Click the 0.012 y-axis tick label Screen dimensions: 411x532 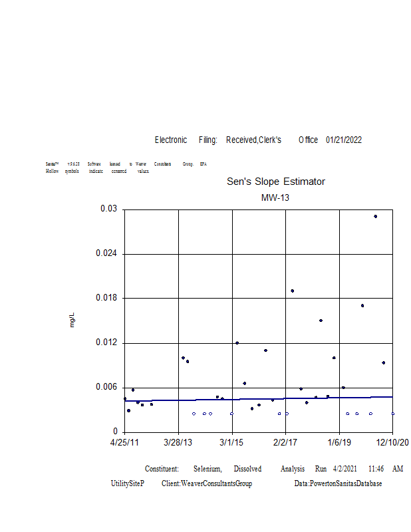coord(106,342)
